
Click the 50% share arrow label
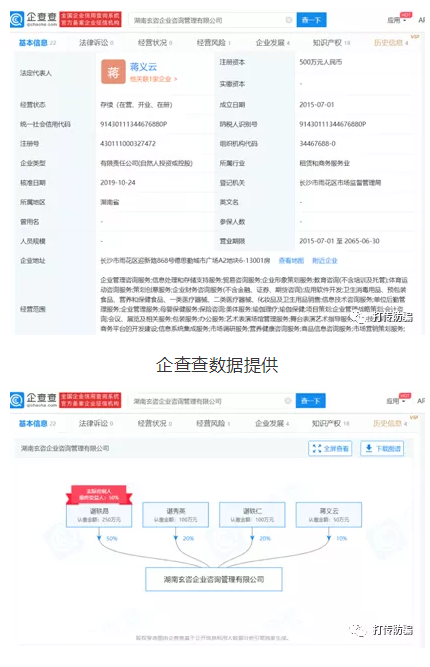click(112, 538)
